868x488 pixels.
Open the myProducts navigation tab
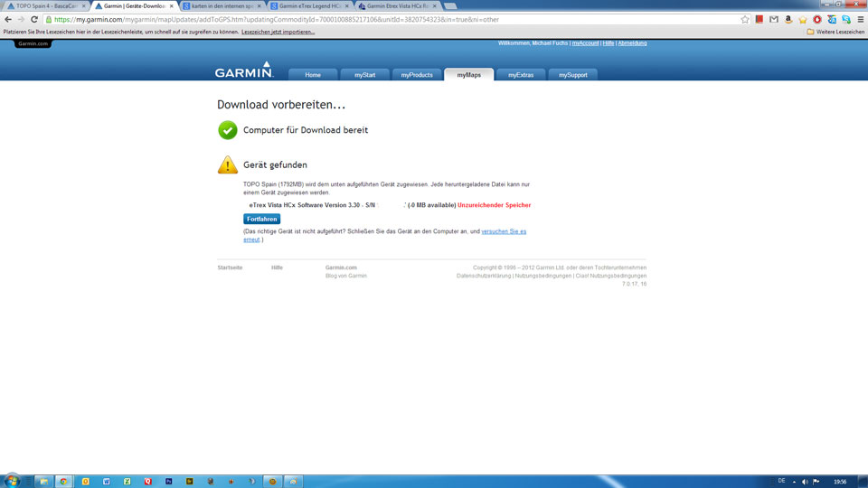tap(417, 75)
